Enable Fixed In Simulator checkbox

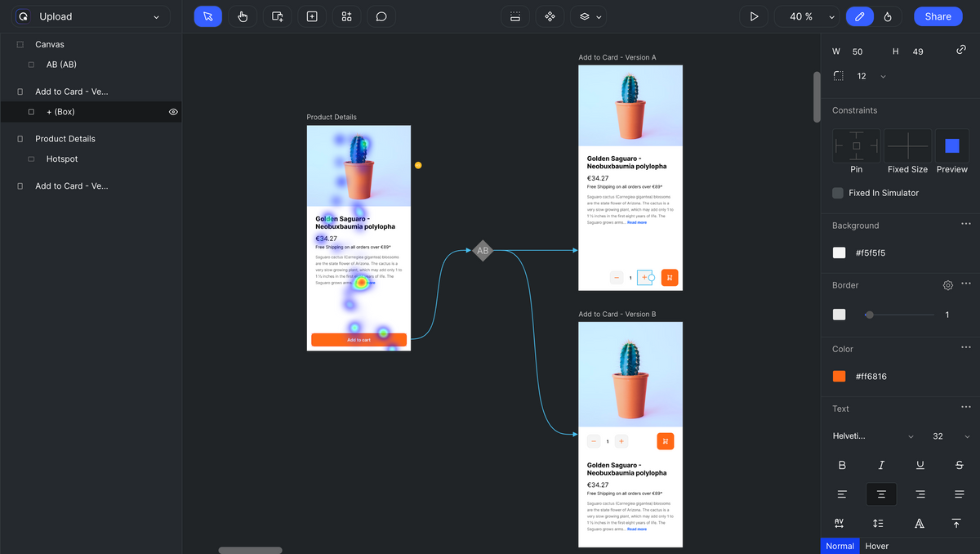tap(838, 193)
